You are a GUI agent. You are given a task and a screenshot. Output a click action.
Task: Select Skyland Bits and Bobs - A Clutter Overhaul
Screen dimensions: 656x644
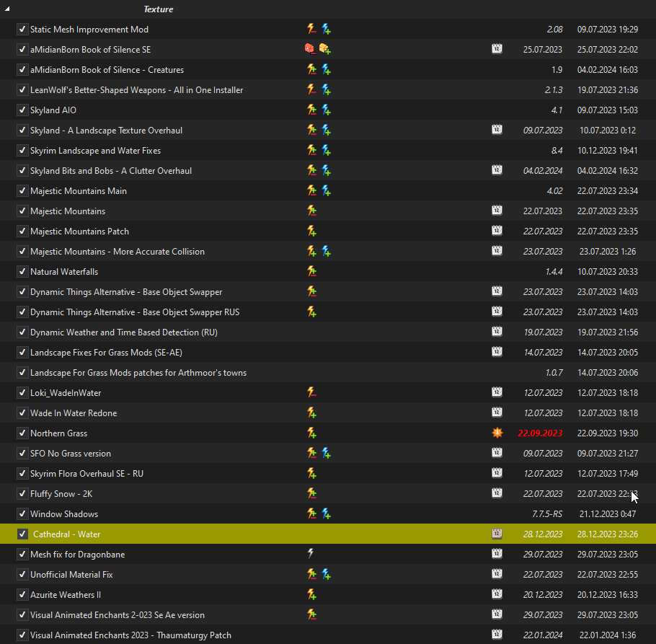tap(111, 171)
